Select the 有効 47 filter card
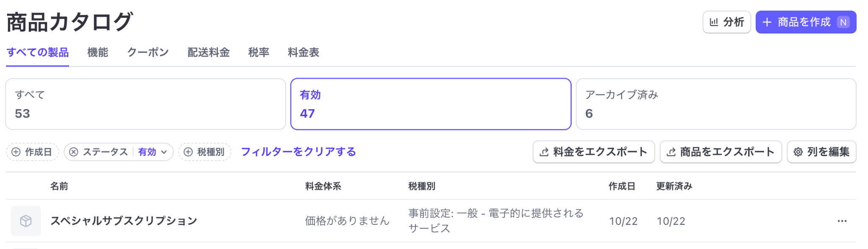The image size is (868, 249). click(x=431, y=104)
